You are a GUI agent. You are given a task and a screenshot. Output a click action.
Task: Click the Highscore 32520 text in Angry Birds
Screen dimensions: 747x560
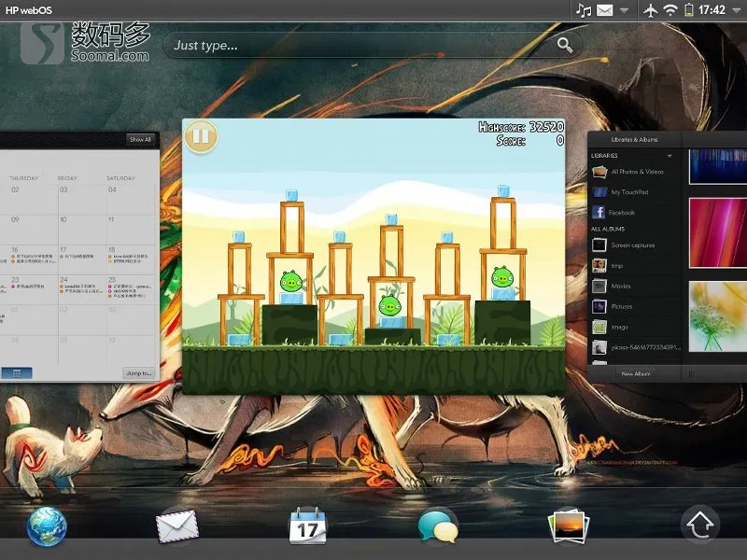521,127
